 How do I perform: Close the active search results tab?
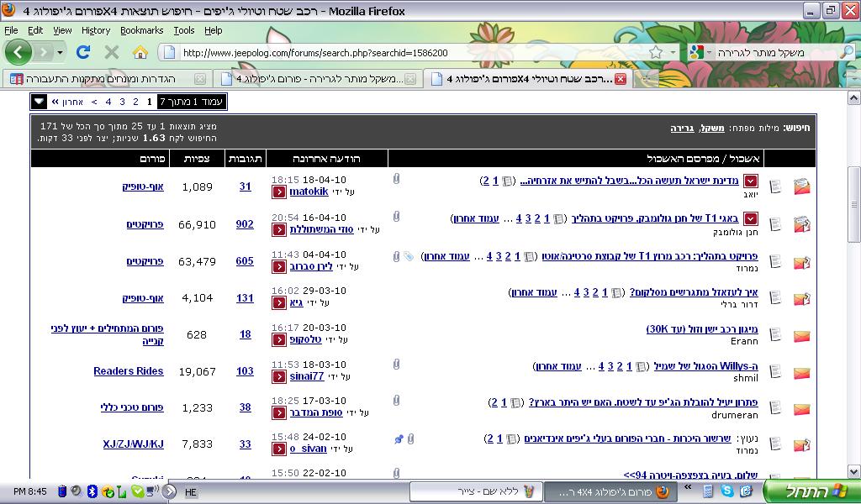620,79
